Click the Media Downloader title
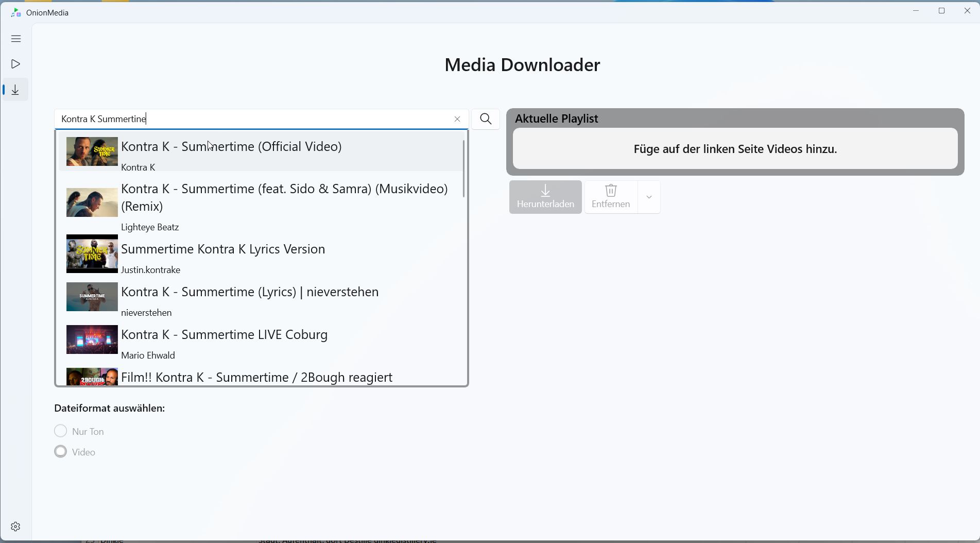Screen dimensions: 980x543 pyautogui.click(x=522, y=65)
